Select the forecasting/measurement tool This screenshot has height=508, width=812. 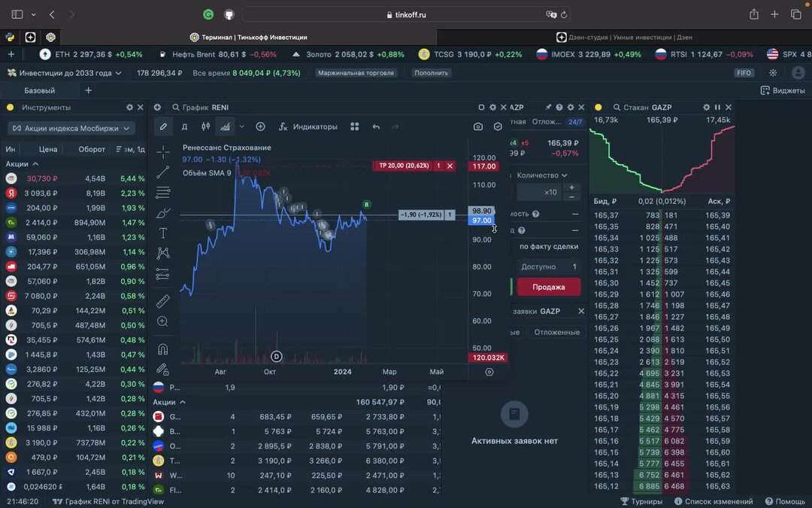pyautogui.click(x=163, y=274)
